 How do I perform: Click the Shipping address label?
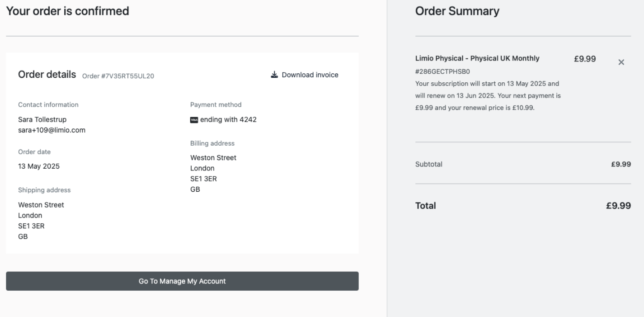tap(44, 190)
